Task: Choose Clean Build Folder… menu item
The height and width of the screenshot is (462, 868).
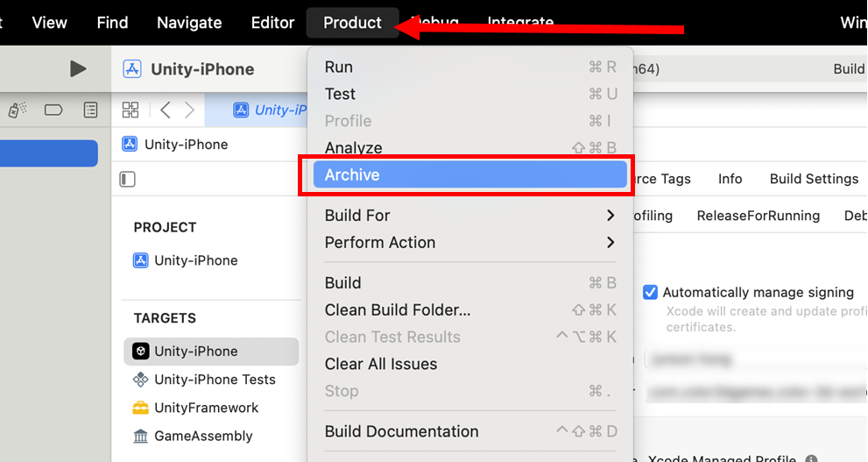Action: click(x=470, y=310)
